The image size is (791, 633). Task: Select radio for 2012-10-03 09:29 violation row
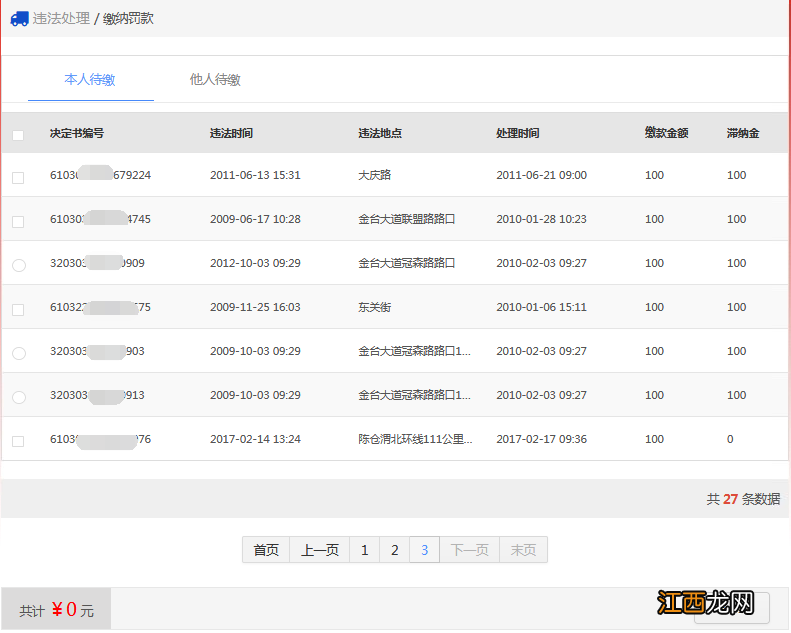point(19,265)
